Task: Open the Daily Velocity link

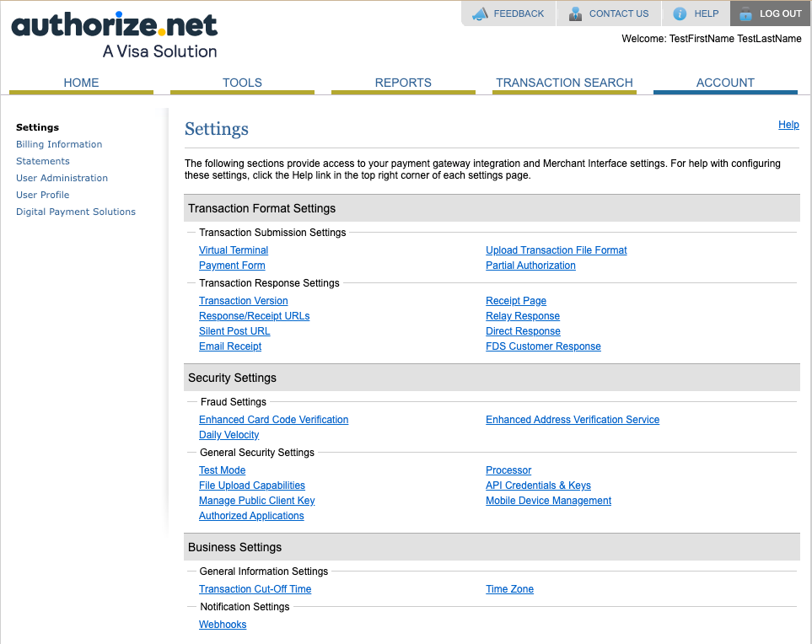Action: tap(229, 435)
